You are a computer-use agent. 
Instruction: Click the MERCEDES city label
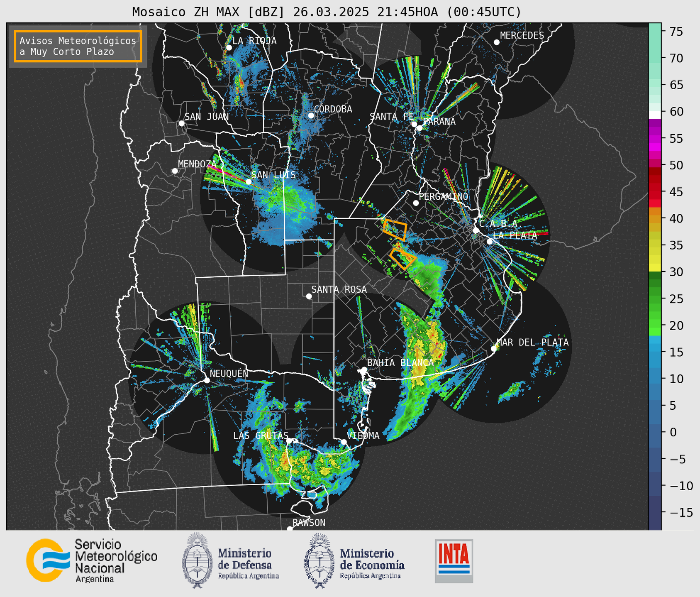pos(522,36)
